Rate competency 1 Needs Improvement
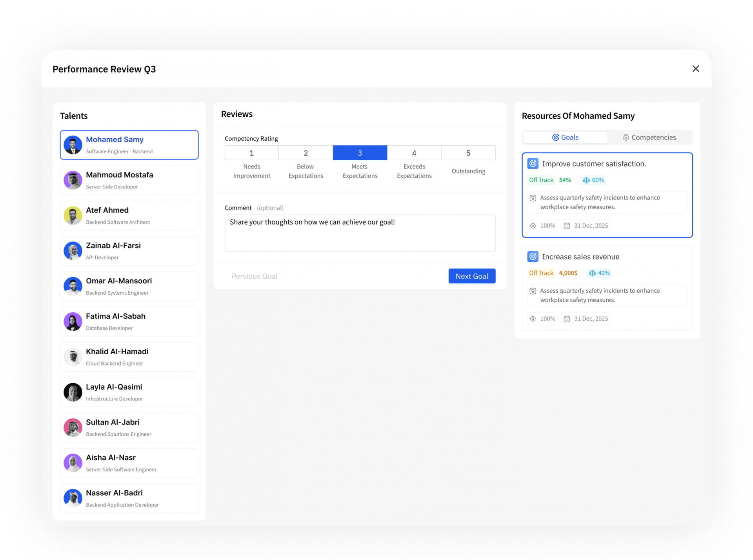The height and width of the screenshot is (560, 753). (x=252, y=153)
